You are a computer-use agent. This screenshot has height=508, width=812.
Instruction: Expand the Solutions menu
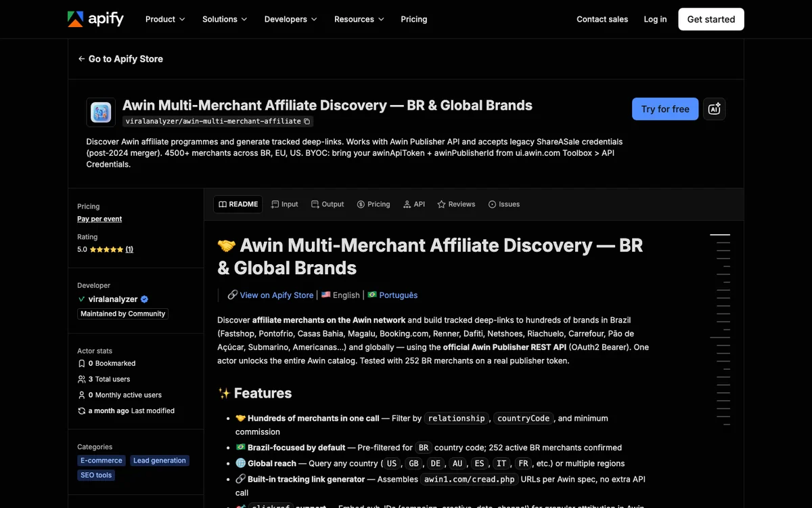[225, 19]
